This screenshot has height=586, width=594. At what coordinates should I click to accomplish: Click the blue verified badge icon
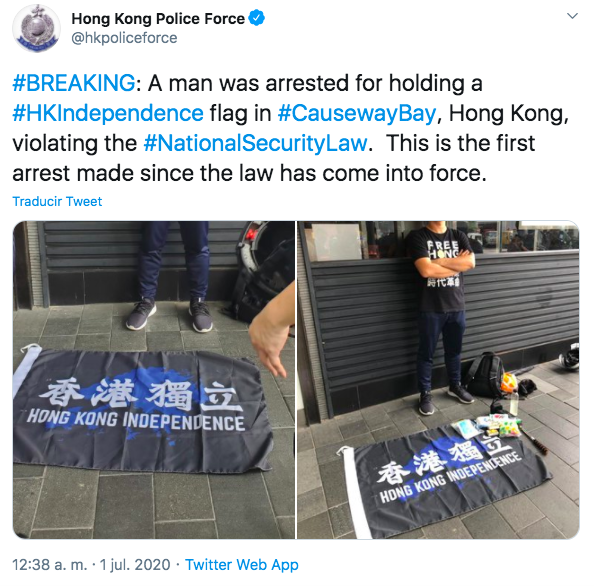tap(256, 18)
